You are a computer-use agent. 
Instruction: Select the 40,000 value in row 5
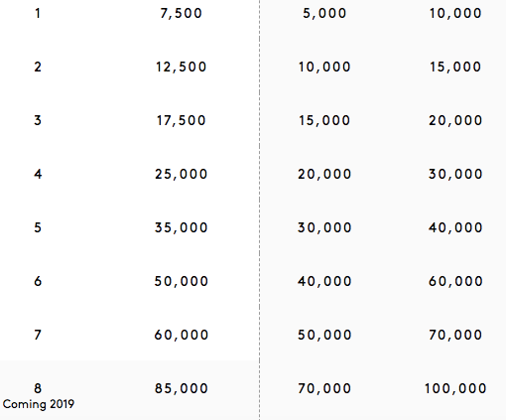[x=455, y=228]
